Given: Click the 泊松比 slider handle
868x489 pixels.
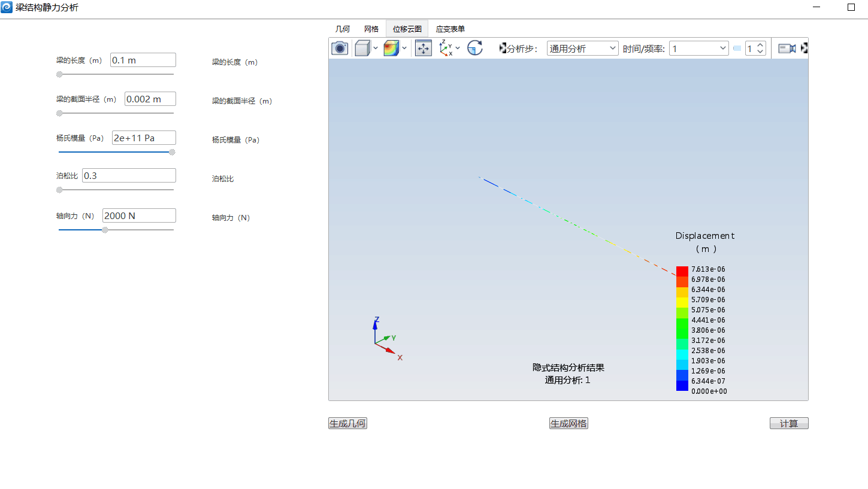Looking at the screenshot, I should (59, 190).
